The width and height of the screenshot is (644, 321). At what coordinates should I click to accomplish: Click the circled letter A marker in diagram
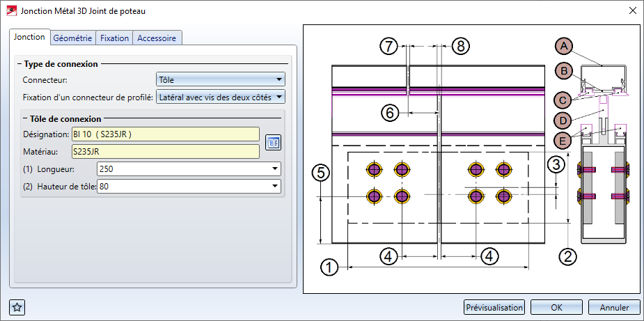pos(564,46)
